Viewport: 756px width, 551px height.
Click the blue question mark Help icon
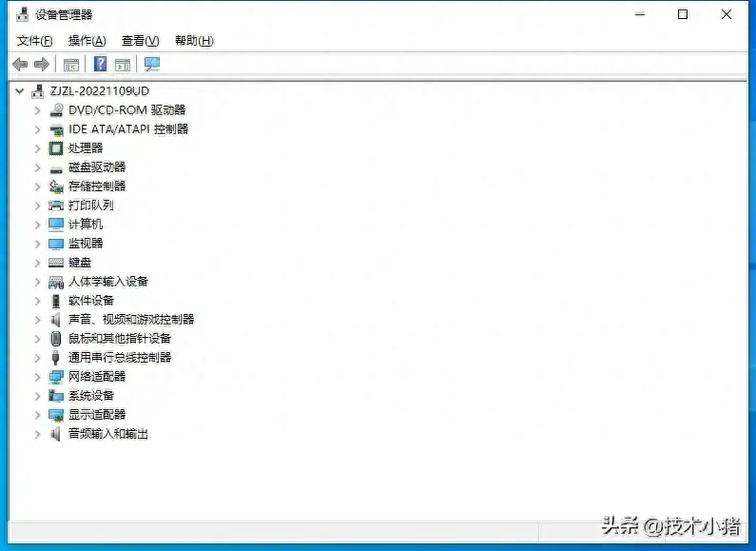coord(100,65)
